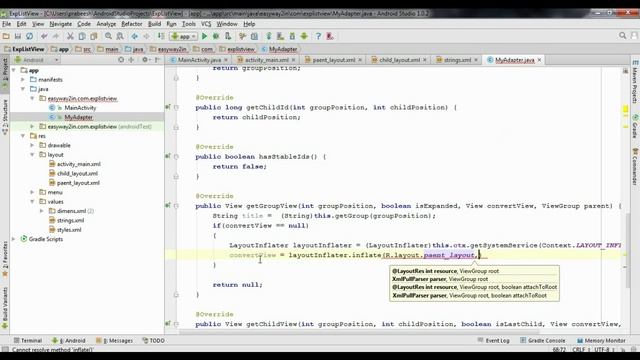Click the Copy toolbar icon
Image resolution: width=640 pixels, height=360 pixels.
tap(82, 36)
